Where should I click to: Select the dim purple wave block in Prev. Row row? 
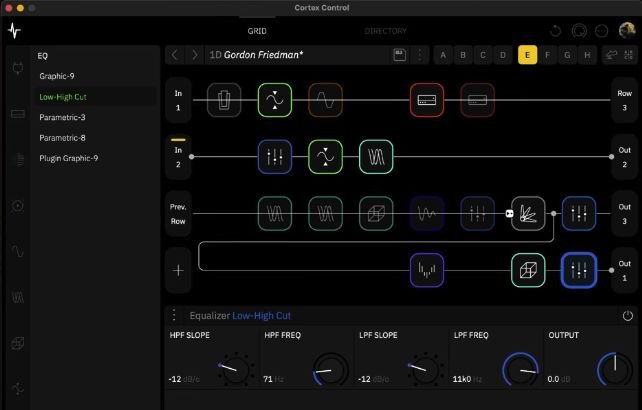pos(427,213)
